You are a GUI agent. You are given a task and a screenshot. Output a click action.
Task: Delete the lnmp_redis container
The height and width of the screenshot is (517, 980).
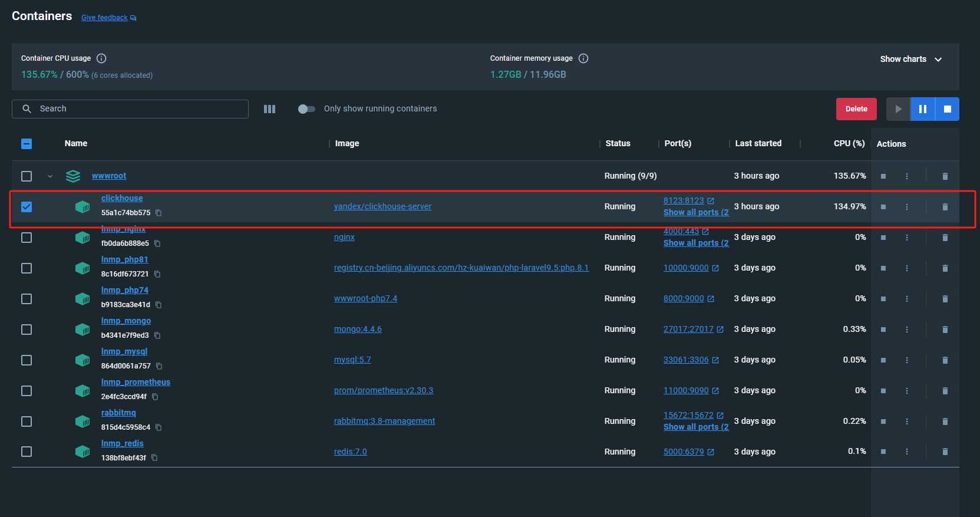click(945, 452)
